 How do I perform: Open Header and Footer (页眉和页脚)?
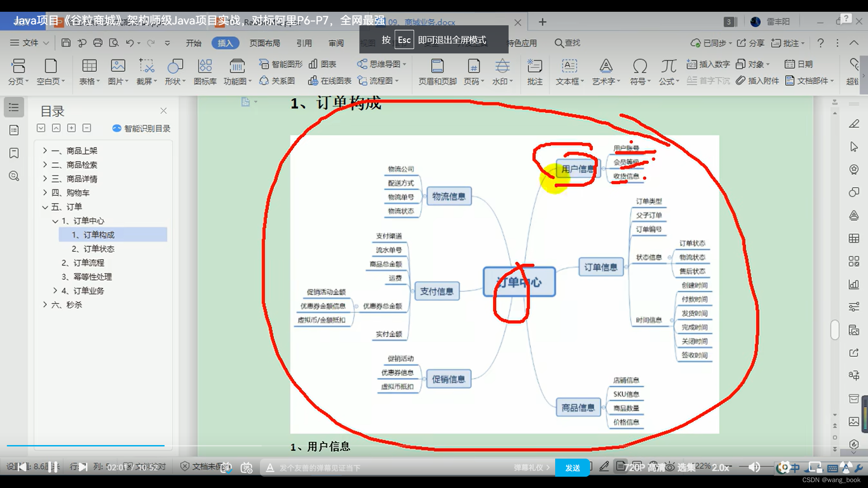(x=437, y=71)
